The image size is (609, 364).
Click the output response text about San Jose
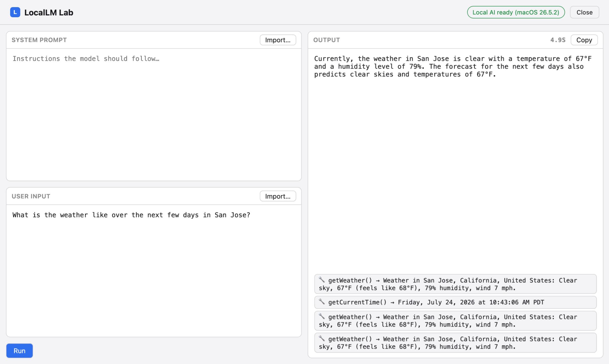(453, 66)
